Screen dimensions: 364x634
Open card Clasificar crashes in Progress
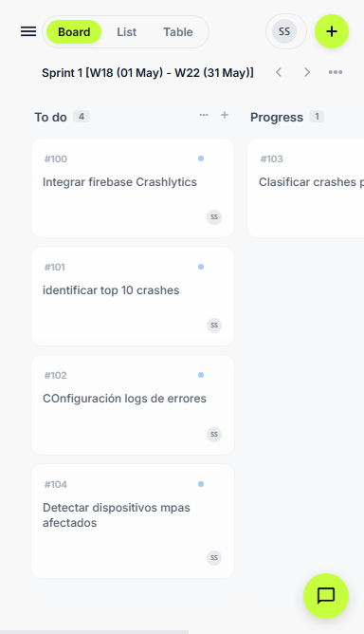(x=306, y=188)
